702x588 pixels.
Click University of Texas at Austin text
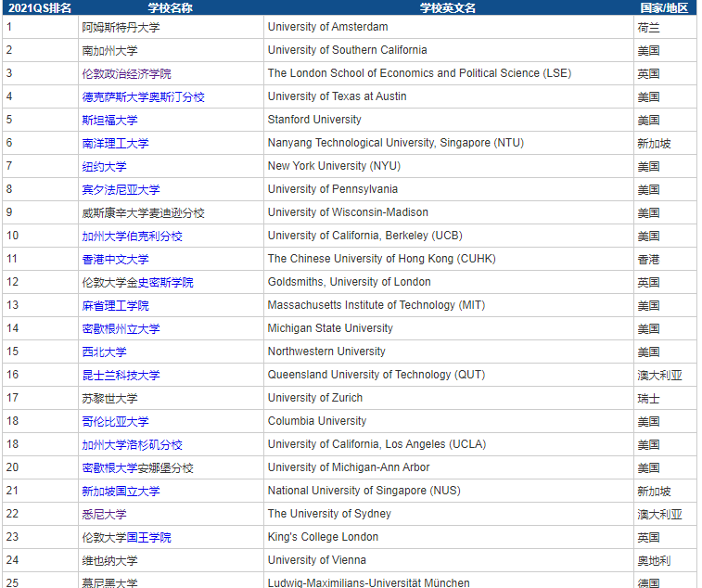[338, 96]
